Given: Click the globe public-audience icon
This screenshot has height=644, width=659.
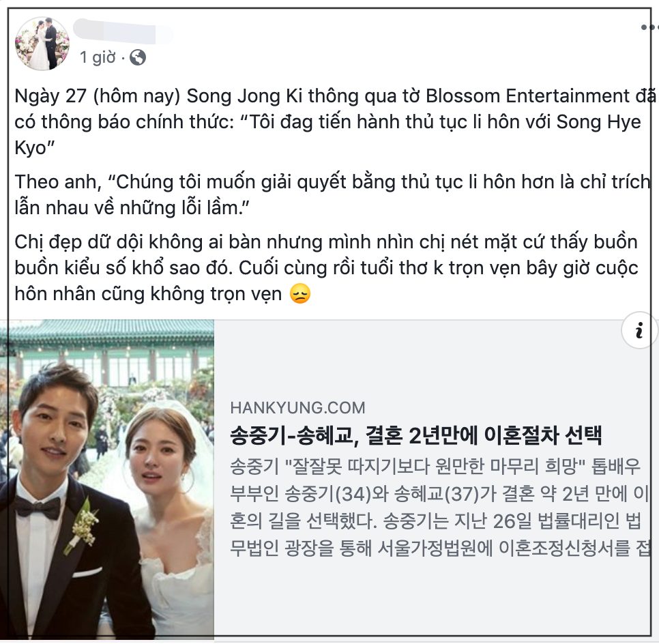Looking at the screenshot, I should (x=137, y=57).
